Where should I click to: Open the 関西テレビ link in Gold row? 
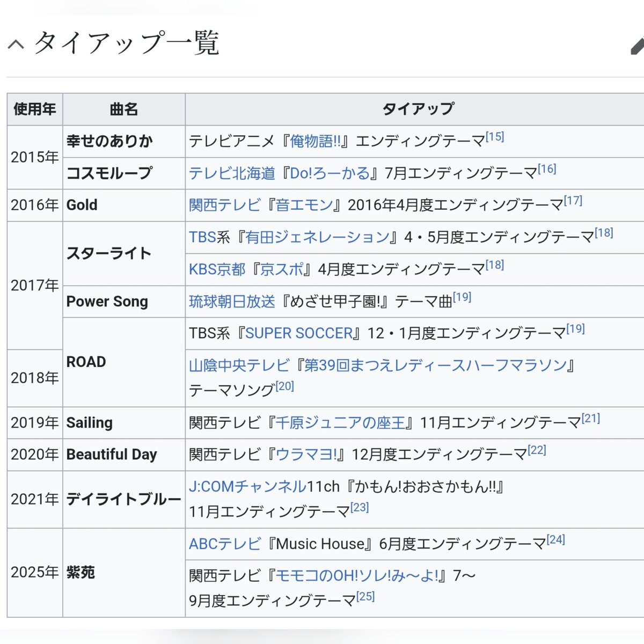coord(224,205)
